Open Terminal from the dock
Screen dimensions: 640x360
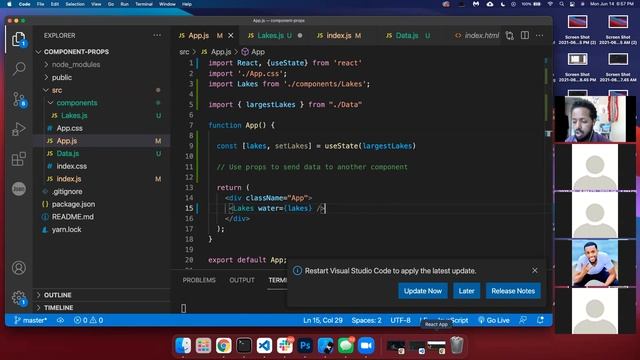(x=244, y=346)
